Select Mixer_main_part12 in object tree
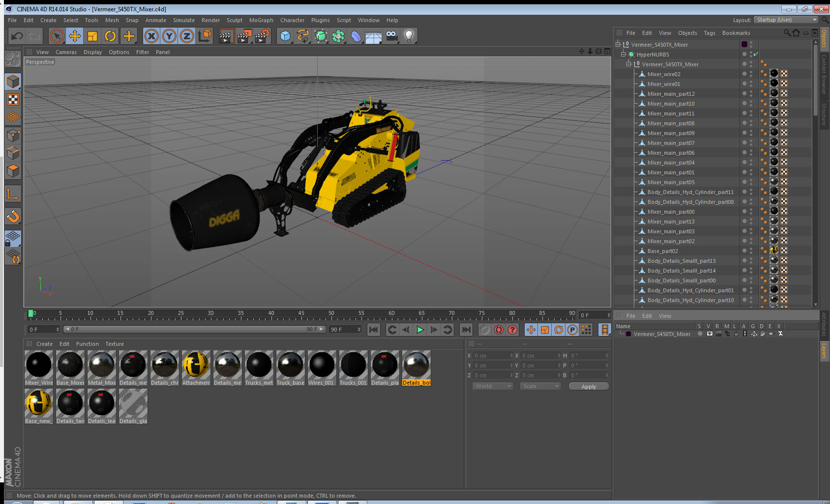This screenshot has width=830, height=504. click(x=671, y=93)
